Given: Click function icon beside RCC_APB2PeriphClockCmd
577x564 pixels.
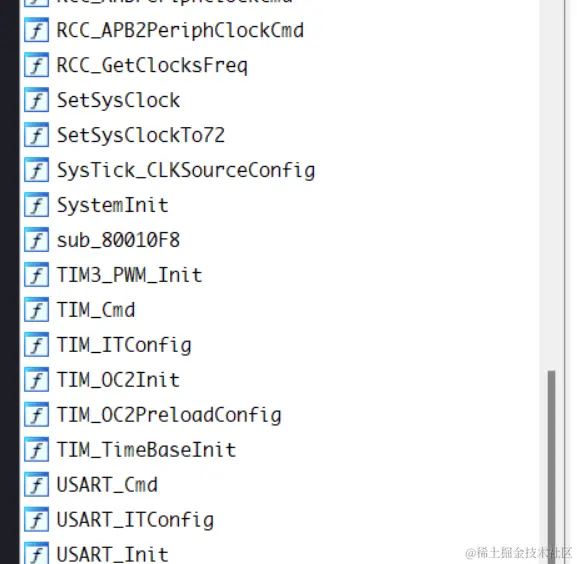Looking at the screenshot, I should coord(36,30).
